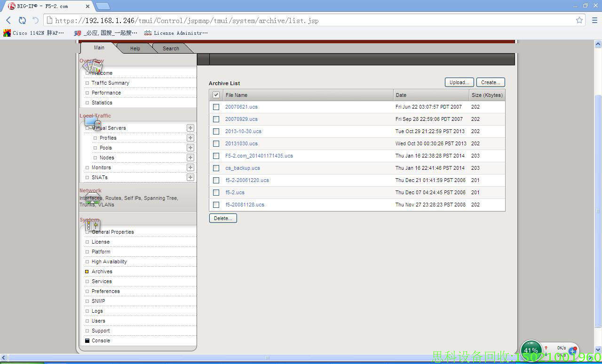Click the scroll-up arrow on vertical scrollbar
Viewport: 602px width, 364px height.
point(598,44)
